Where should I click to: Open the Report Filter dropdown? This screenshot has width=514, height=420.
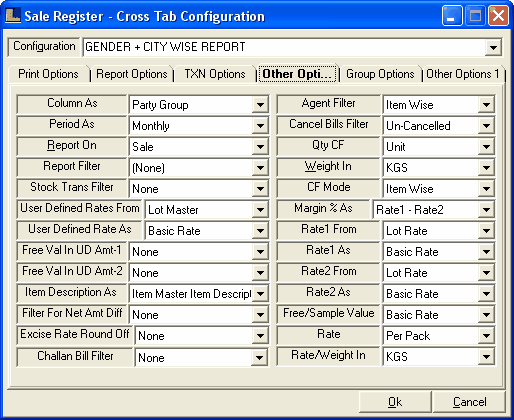[260, 168]
